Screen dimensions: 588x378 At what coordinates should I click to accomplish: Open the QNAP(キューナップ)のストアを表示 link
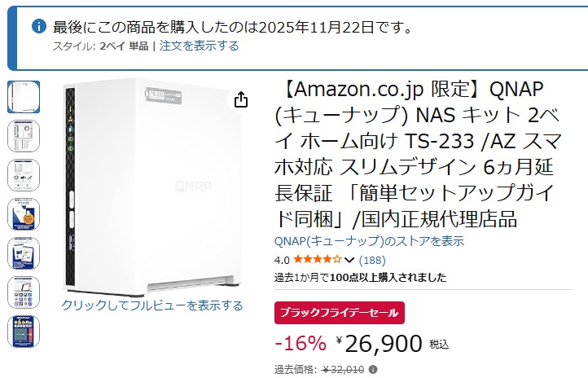pos(369,241)
